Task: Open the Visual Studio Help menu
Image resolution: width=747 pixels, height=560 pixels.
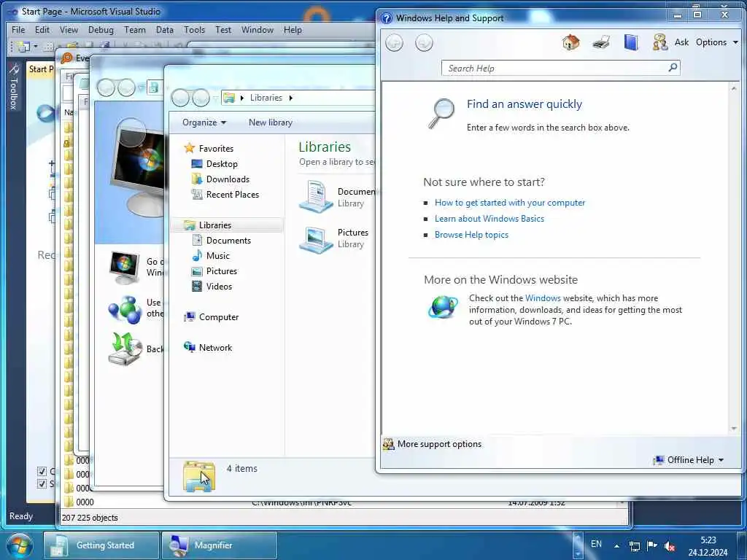Action: click(x=293, y=29)
